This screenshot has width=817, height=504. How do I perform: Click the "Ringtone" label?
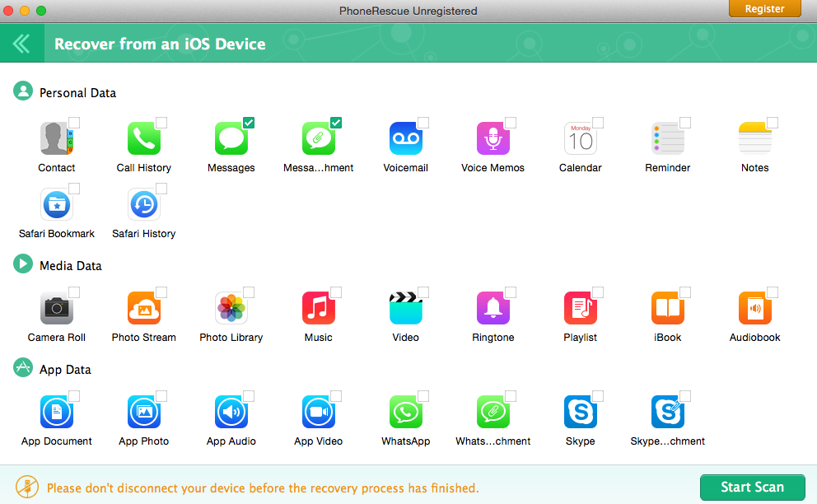click(x=493, y=338)
